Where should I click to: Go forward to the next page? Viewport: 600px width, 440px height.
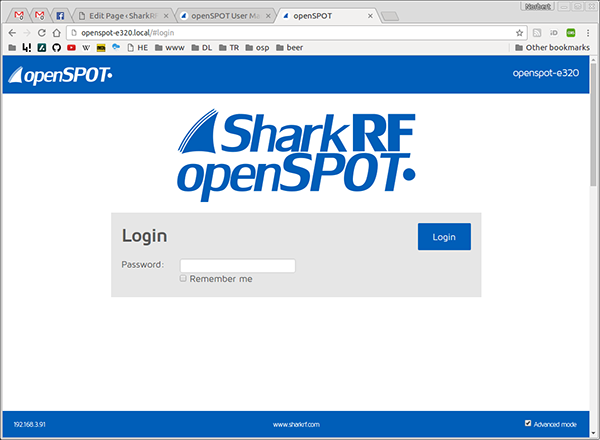pos(27,33)
